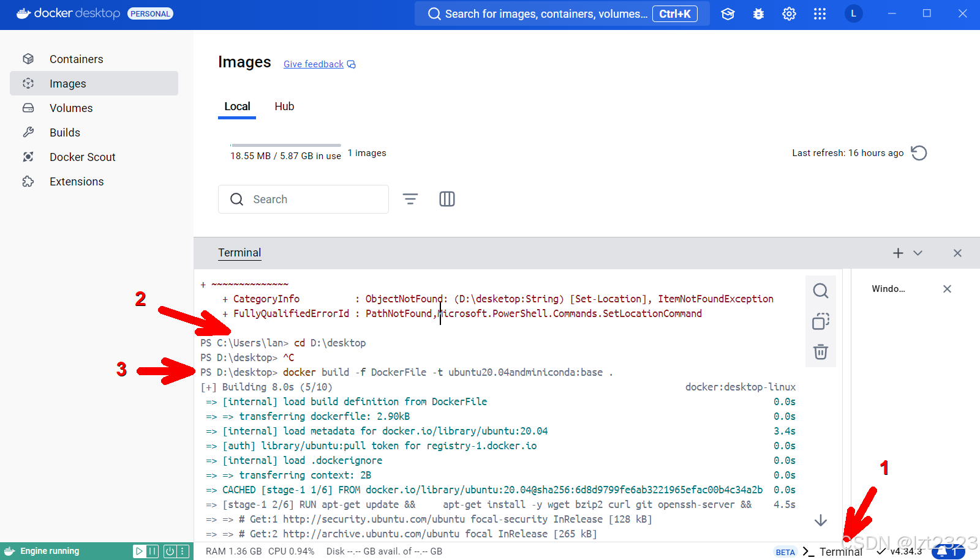Clear the terminal with trash icon
Screen dimensions: 980x560
point(821,352)
